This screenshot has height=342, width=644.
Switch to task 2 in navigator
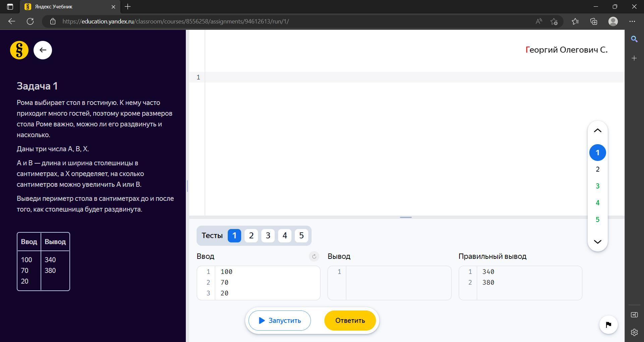tap(597, 169)
